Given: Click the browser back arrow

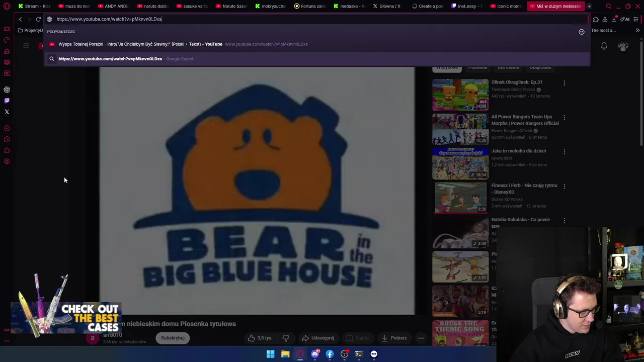Looking at the screenshot, I should pos(20,19).
